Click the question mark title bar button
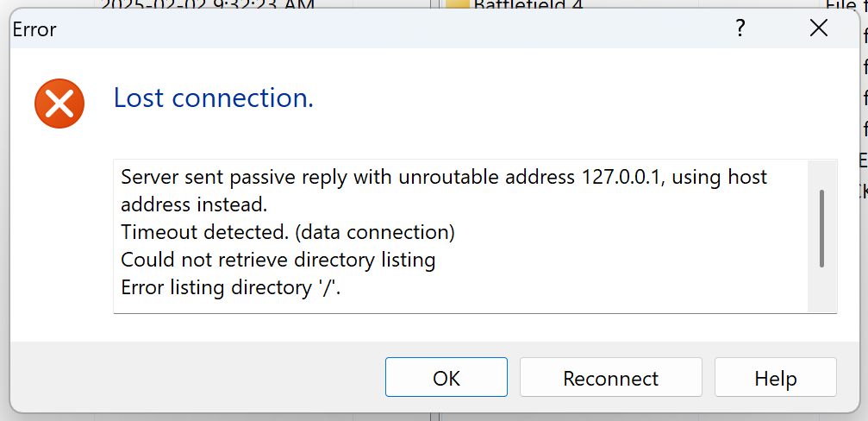The image size is (868, 421). [740, 28]
